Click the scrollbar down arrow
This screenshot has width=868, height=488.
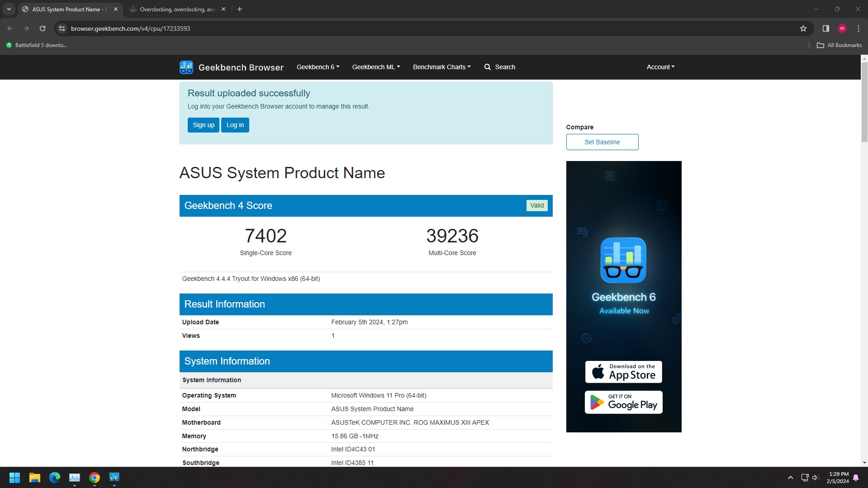[864, 463]
